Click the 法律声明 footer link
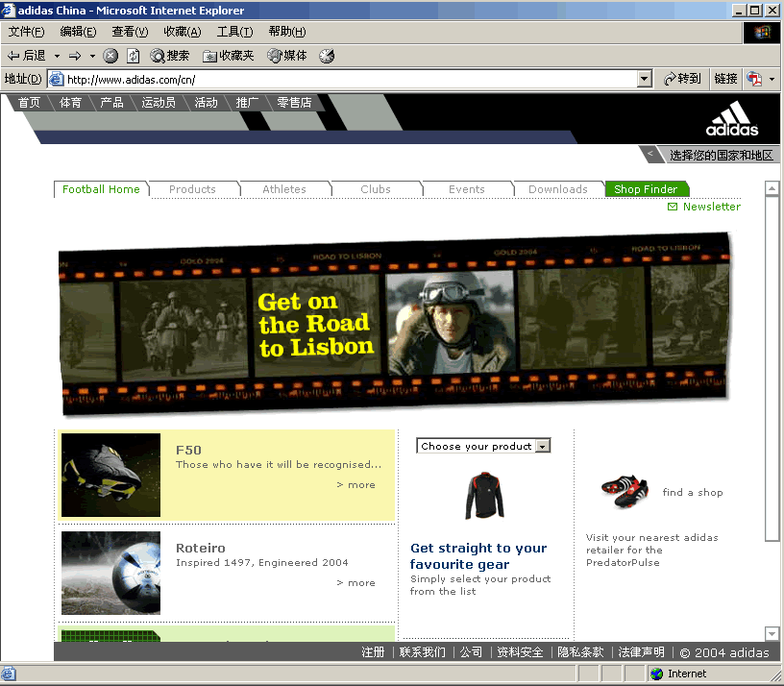 tap(642, 652)
